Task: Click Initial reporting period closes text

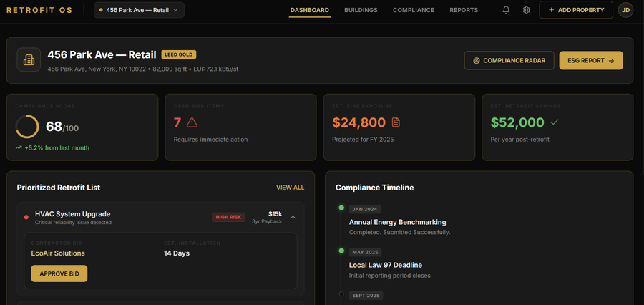Action: pos(390,276)
